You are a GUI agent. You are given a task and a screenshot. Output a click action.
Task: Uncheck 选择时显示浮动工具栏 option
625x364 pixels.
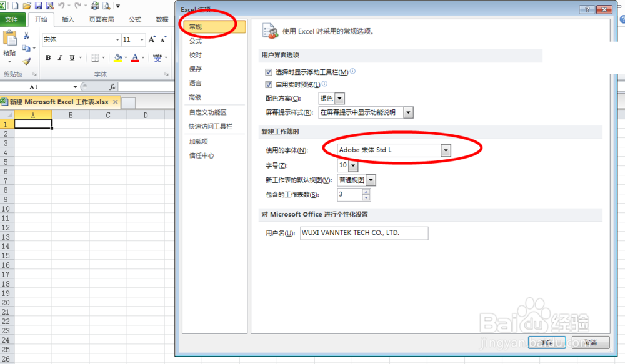pos(269,71)
